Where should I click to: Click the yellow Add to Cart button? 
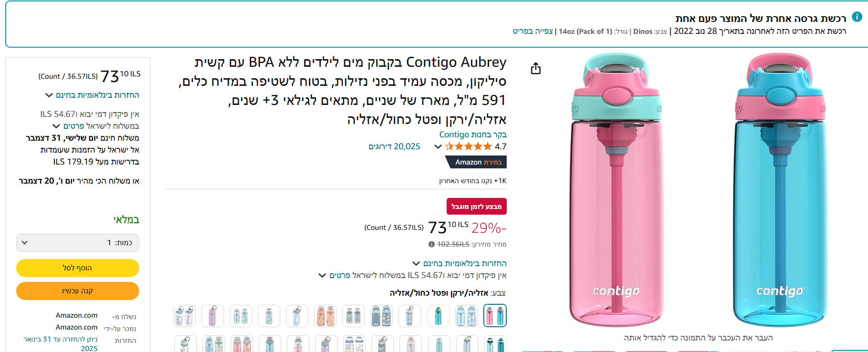tap(78, 268)
